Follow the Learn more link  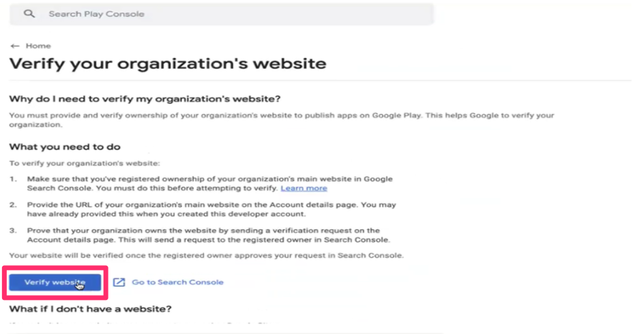(304, 188)
